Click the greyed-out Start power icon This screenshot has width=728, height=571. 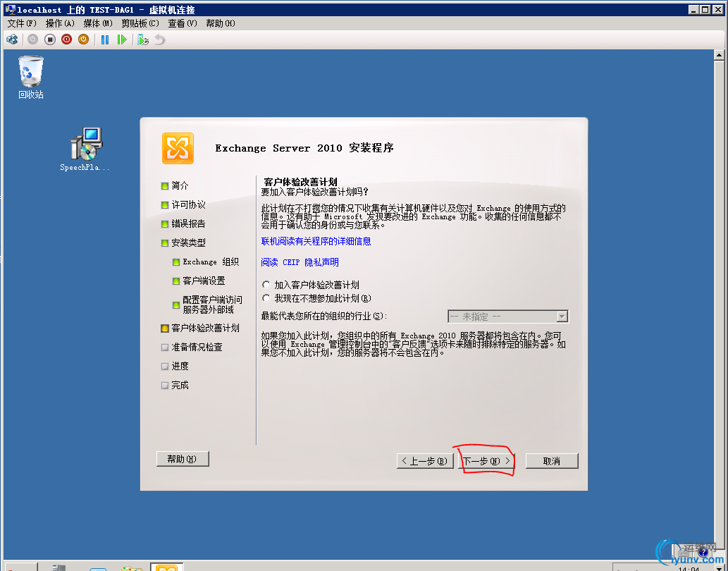pos(32,40)
